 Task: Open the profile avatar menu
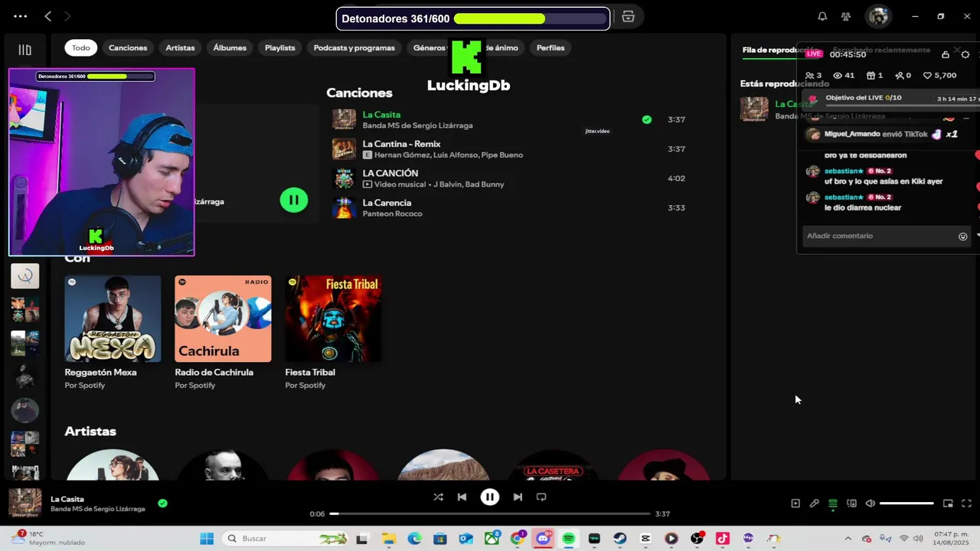(x=878, y=16)
